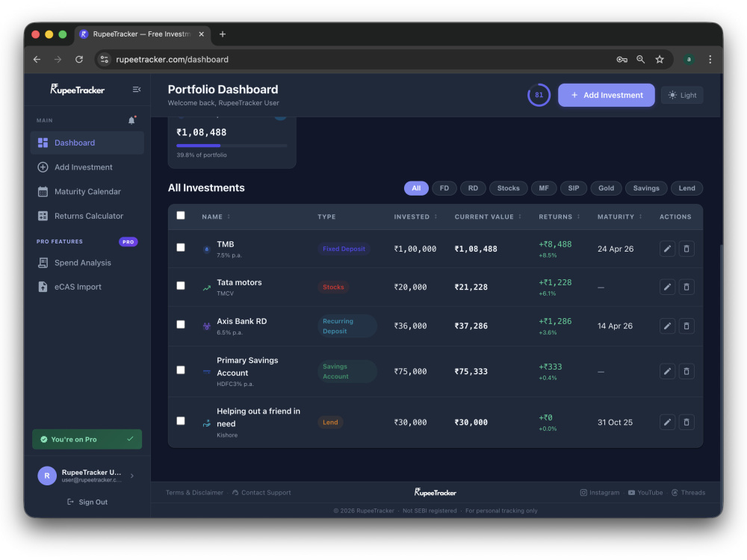The width and height of the screenshot is (747, 560).
Task: Delete the Tata motors investment
Action: tap(686, 287)
